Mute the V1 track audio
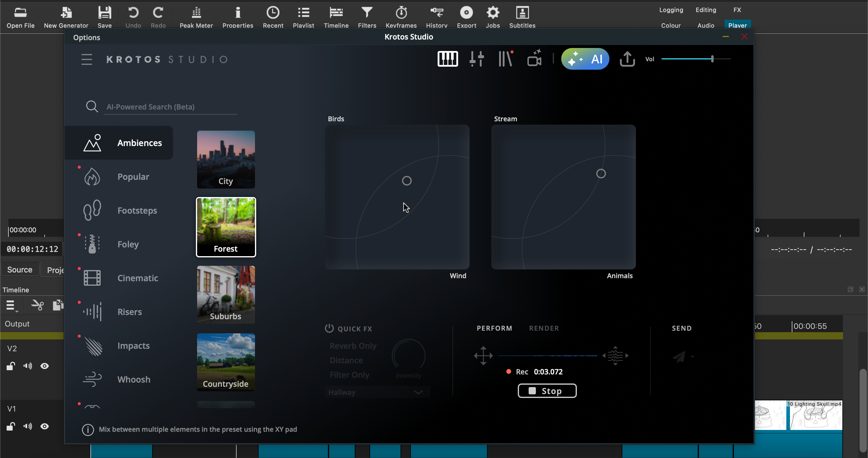This screenshot has height=458, width=868. click(28, 426)
